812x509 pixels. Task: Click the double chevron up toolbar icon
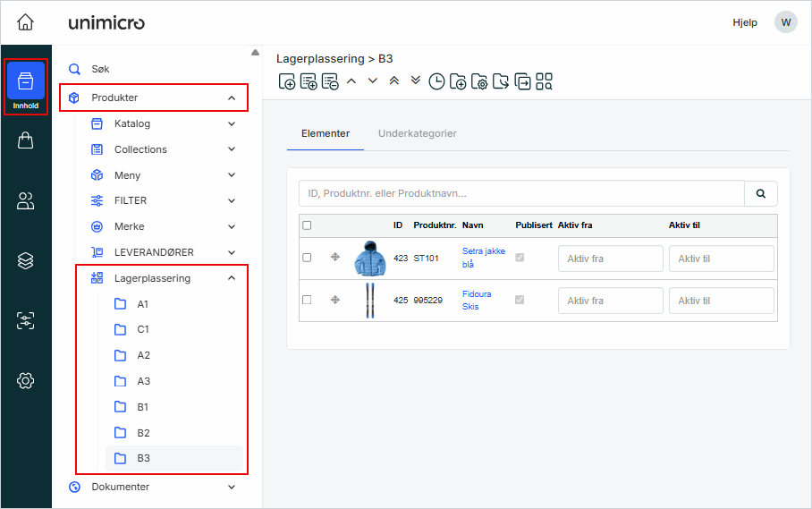tap(393, 81)
